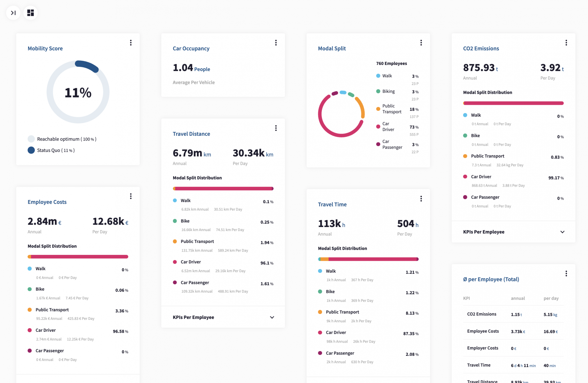Click the per day column header

(x=551, y=298)
